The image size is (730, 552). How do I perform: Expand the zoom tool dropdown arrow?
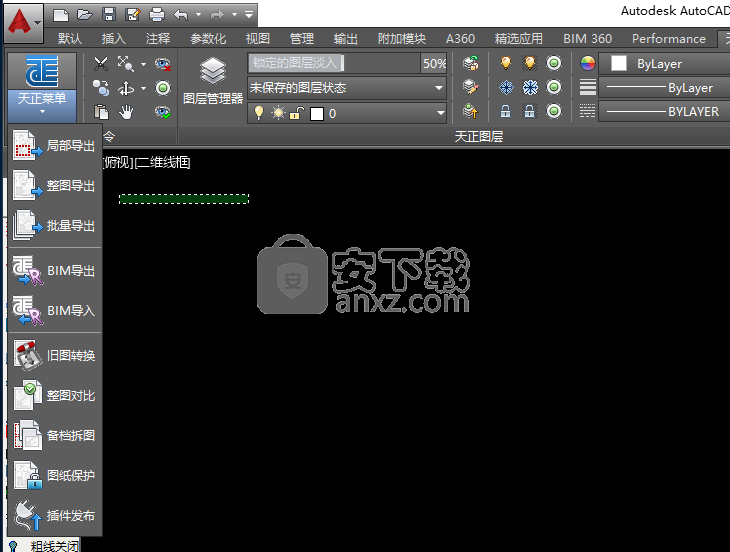[x=143, y=64]
